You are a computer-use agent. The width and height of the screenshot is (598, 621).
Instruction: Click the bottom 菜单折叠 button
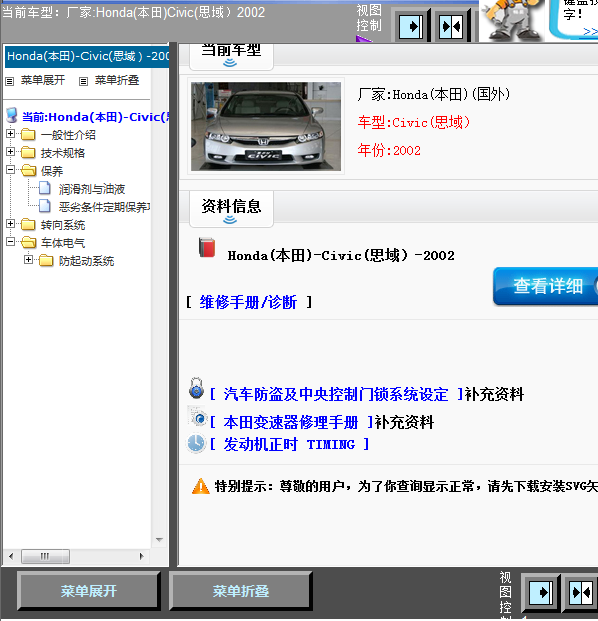241,591
